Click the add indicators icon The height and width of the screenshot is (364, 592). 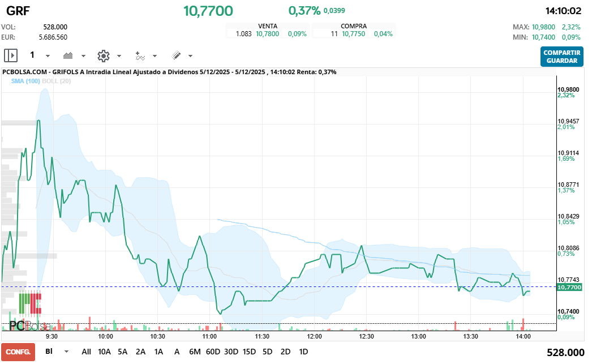(x=140, y=55)
